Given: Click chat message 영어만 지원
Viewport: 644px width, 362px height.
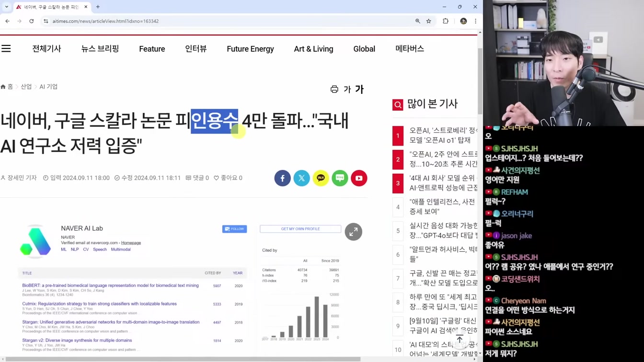Looking at the screenshot, I should click(x=502, y=180).
